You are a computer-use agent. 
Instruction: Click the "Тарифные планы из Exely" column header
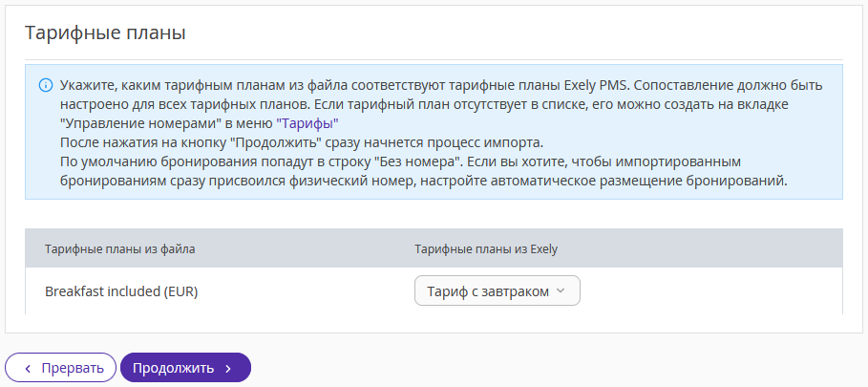tap(486, 249)
